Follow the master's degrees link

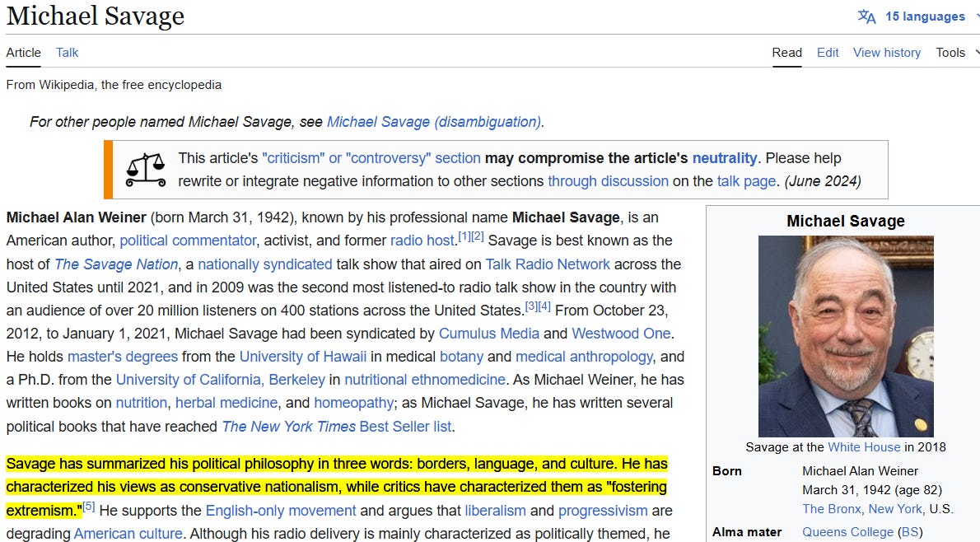tap(123, 357)
